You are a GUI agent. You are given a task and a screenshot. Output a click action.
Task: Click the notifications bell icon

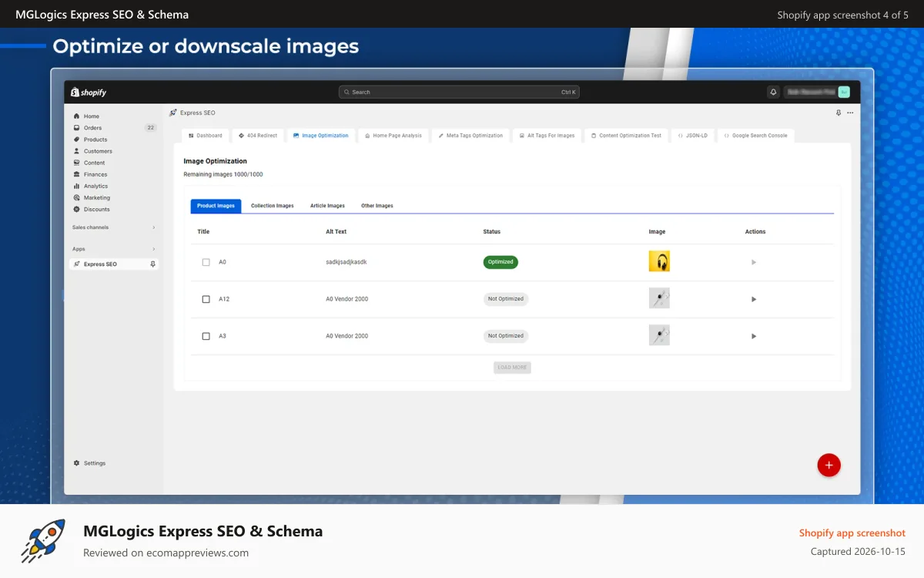point(773,92)
